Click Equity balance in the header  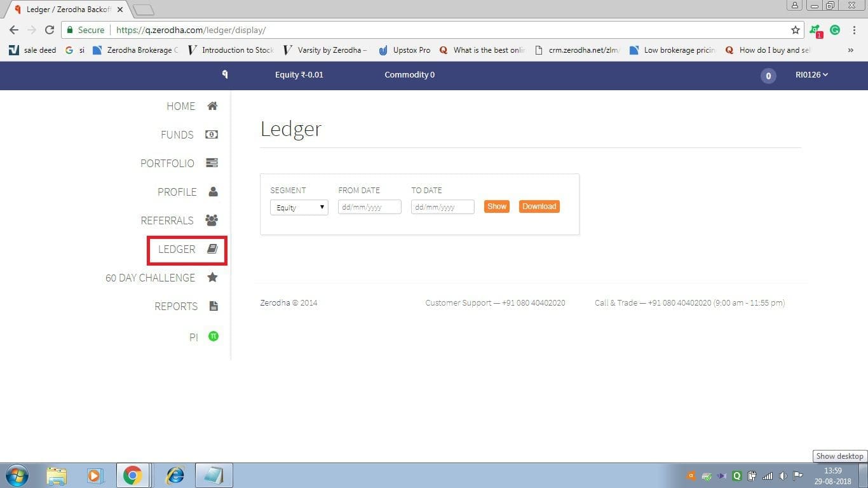tap(299, 75)
